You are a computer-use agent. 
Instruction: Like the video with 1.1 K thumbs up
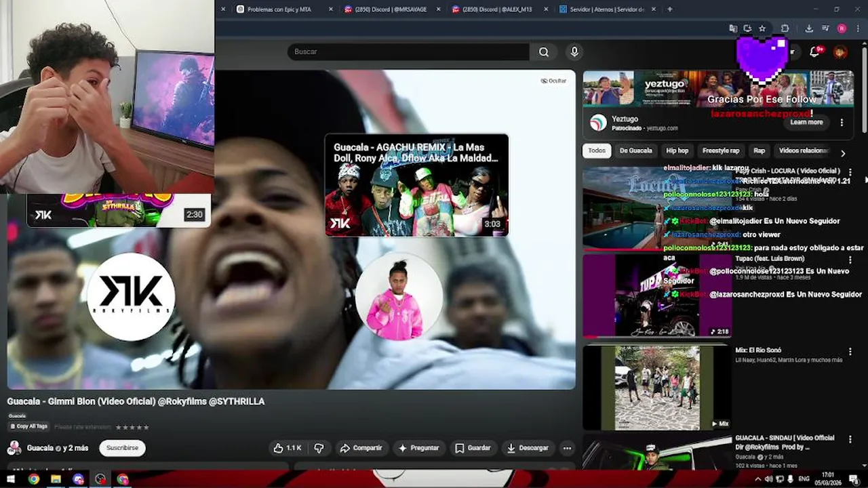pyautogui.click(x=288, y=448)
